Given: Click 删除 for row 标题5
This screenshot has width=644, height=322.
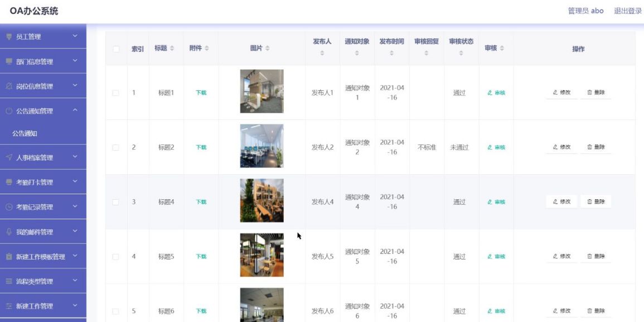Looking at the screenshot, I should [x=596, y=256].
